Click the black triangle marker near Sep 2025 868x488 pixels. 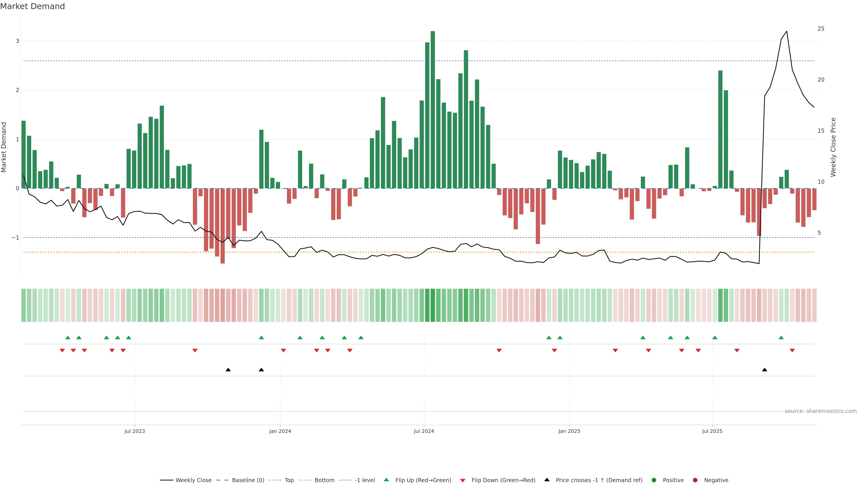[764, 370]
